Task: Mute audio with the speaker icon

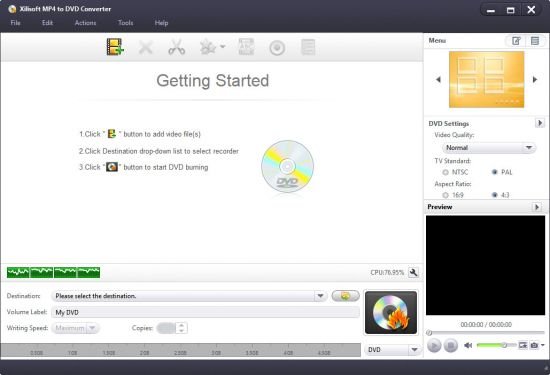Action: point(468,345)
